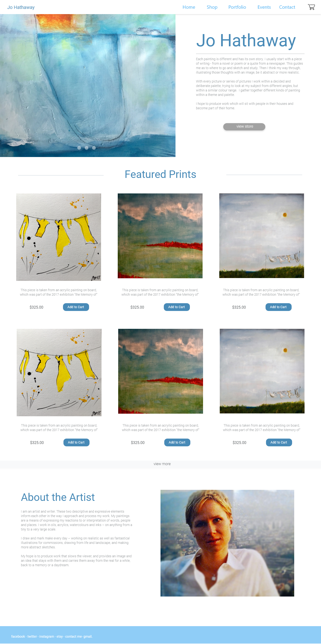Open the second-row red field painting thumbnail
The height and width of the screenshot is (644, 321).
tap(160, 371)
